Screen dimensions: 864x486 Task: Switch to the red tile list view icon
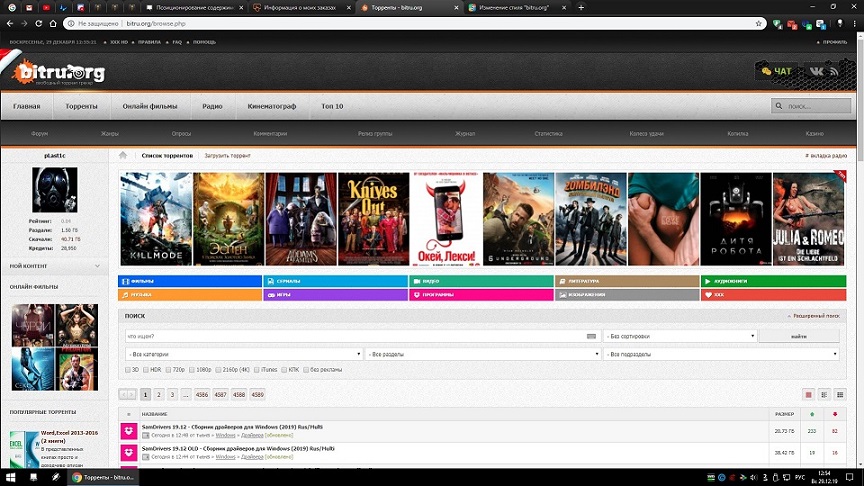point(808,395)
